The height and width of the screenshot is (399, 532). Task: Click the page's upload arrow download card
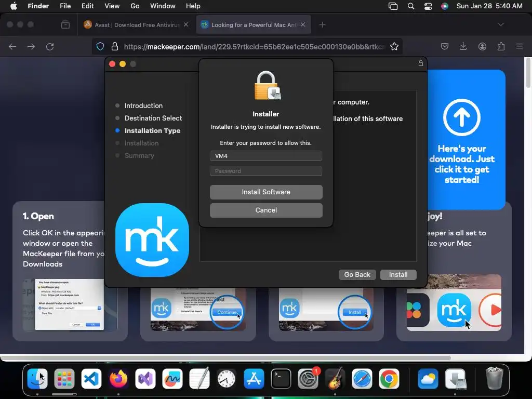pos(466,139)
